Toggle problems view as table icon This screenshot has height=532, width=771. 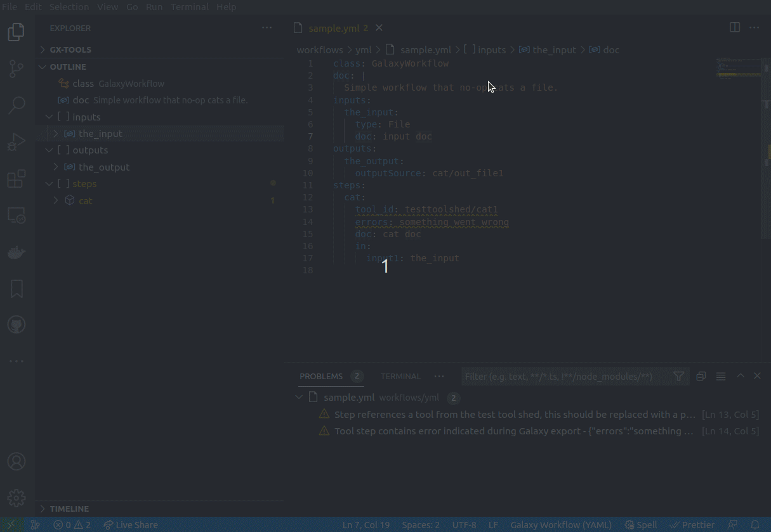[721, 376]
